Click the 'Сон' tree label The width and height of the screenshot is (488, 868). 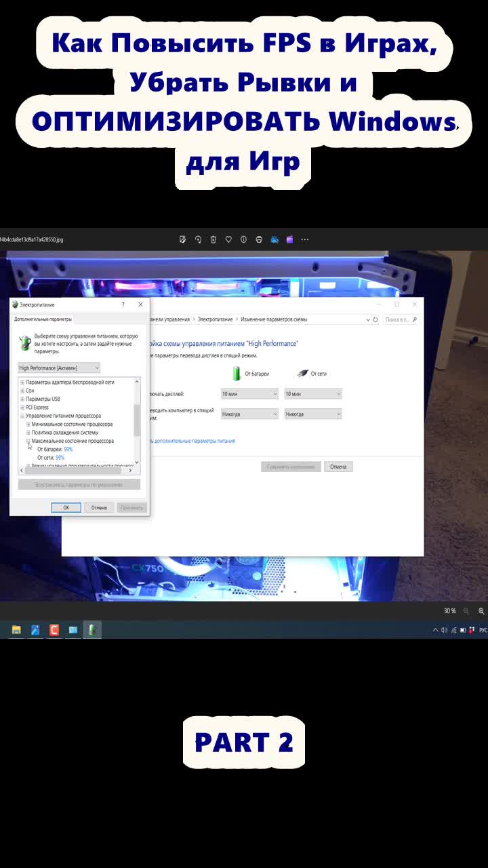point(30,391)
